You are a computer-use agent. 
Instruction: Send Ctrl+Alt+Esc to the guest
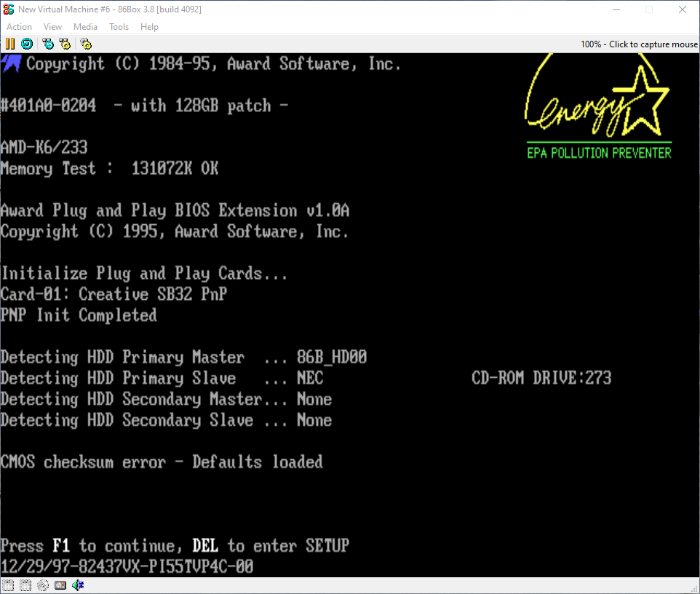click(x=65, y=44)
